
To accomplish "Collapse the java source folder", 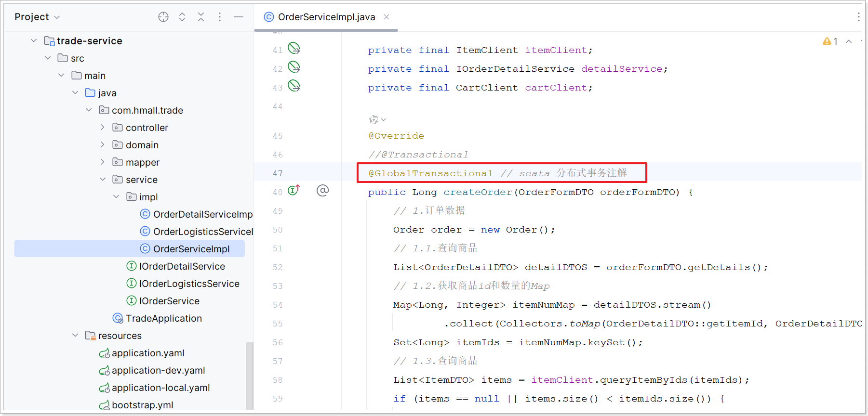I will coord(75,93).
